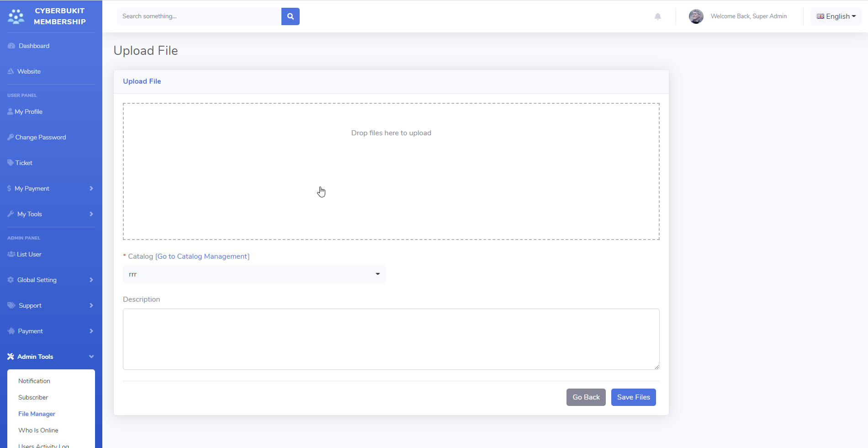The image size is (868, 448).
Task: Open List User in the admin panel
Action: (x=29, y=254)
